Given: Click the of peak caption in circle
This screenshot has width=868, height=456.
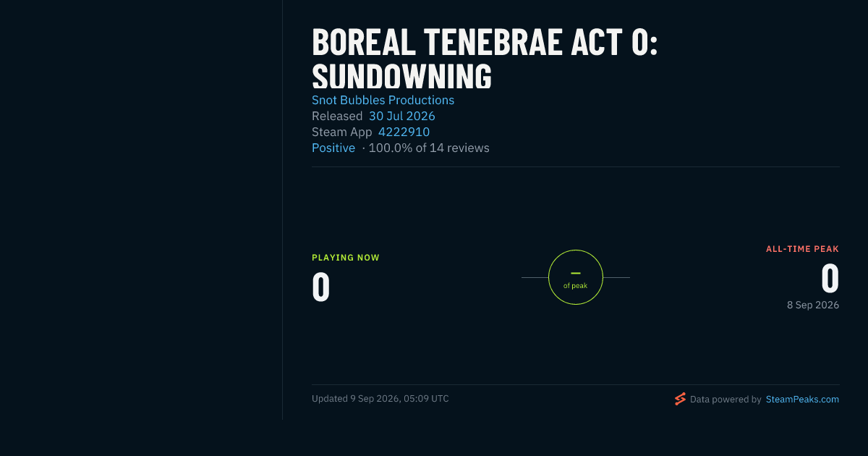Looking at the screenshot, I should click(x=576, y=286).
